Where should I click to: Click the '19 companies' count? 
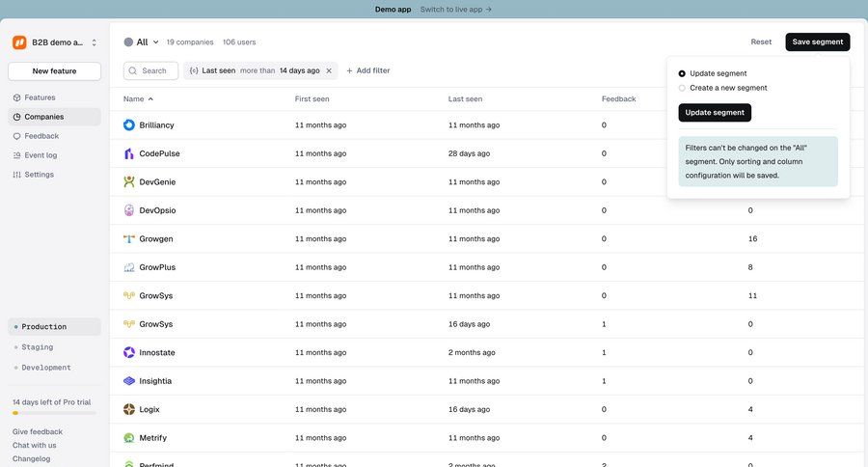pyautogui.click(x=190, y=42)
